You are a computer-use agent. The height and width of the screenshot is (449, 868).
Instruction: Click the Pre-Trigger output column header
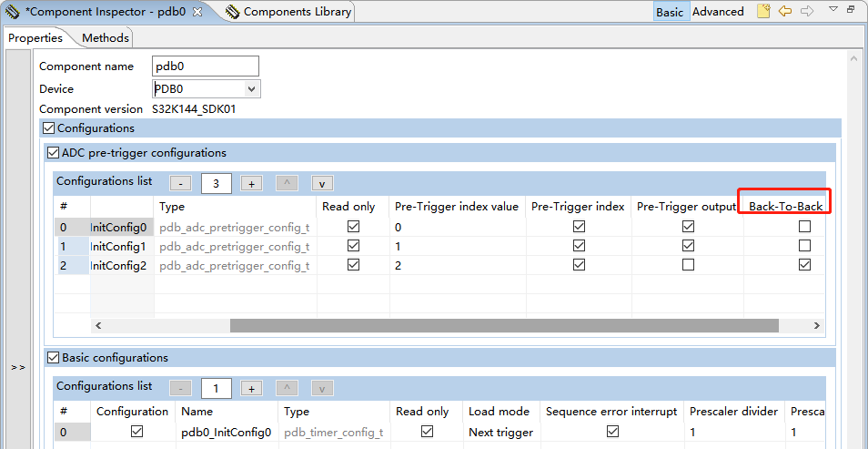[x=686, y=207]
